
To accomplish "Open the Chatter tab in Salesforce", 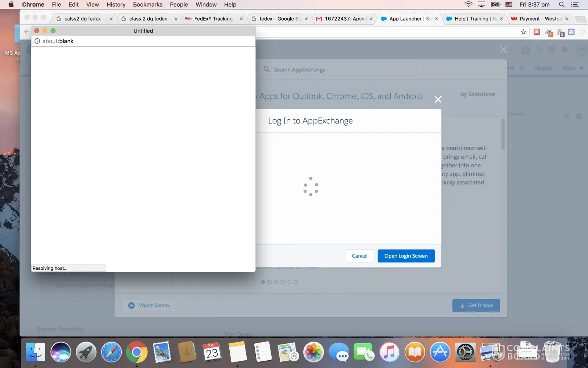I will pyautogui.click(x=543, y=68).
